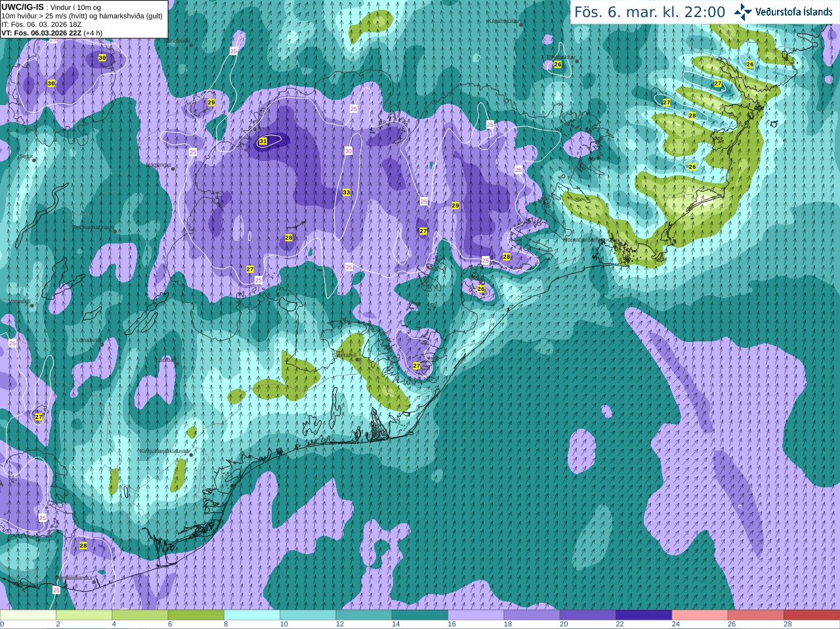Pick the 12–14 m/s legend swatch
This screenshot has width=840, height=629.
364,615
